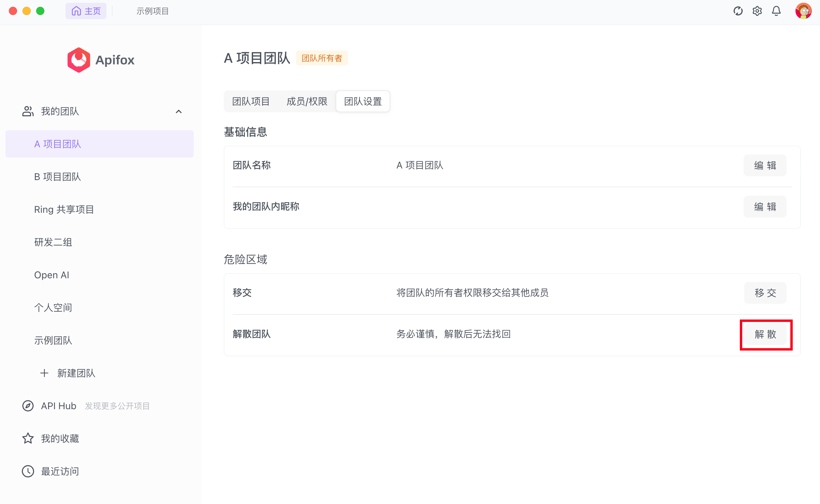Open settings via the gear icon
The image size is (820, 504).
pos(757,11)
